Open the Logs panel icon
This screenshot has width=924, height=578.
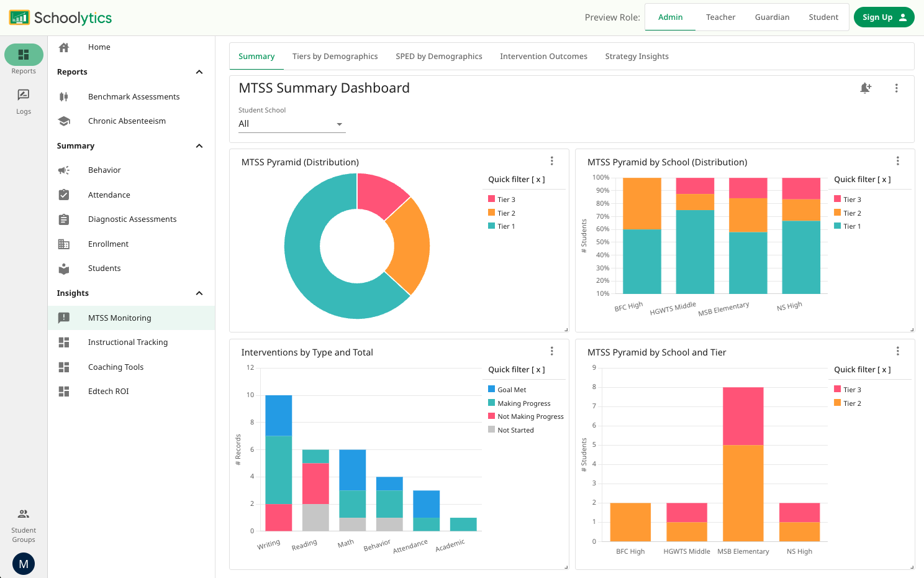coord(24,94)
